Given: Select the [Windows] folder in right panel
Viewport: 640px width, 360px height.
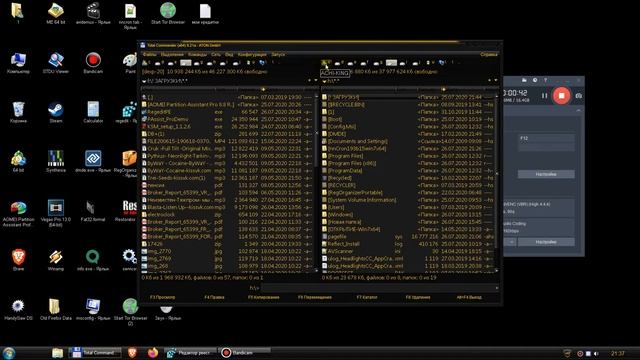Looking at the screenshot, I should coord(408,214).
